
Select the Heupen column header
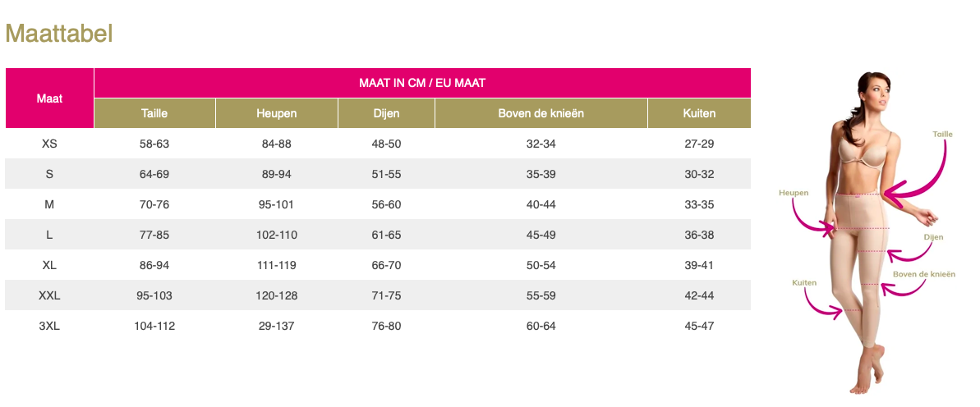point(276,113)
